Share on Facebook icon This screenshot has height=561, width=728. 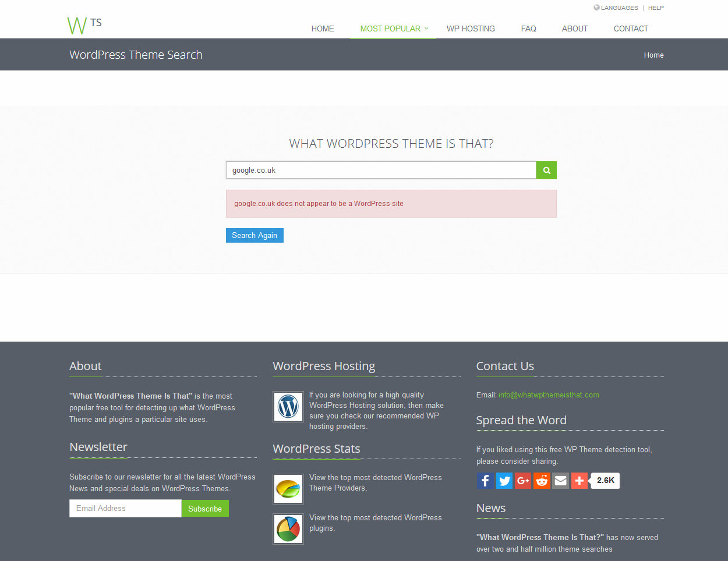(485, 481)
